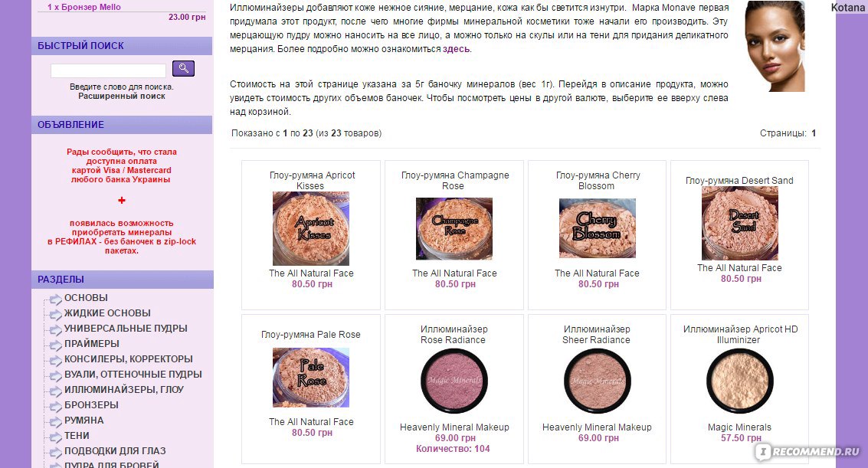Image resolution: width=868 pixels, height=468 pixels.
Task: Follow the здесь link in description
Action: coord(456,49)
